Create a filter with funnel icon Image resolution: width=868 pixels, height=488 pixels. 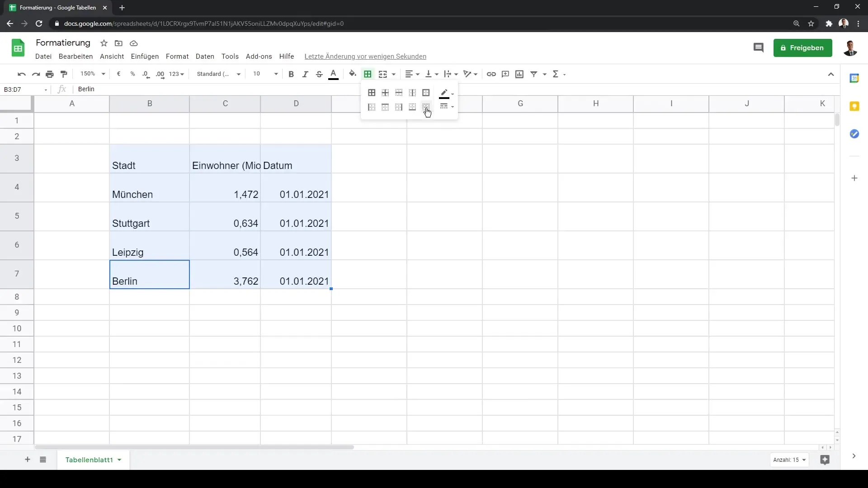point(534,74)
